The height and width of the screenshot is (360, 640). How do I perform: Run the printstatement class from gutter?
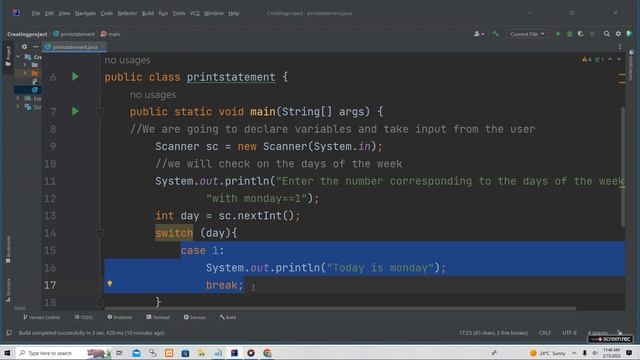[75, 77]
